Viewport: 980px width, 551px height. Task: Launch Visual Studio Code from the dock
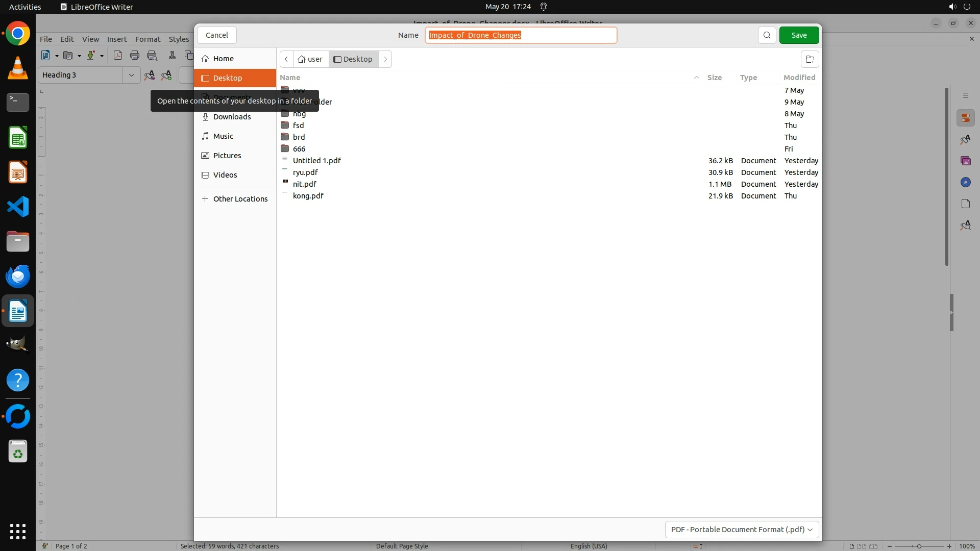tap(18, 207)
